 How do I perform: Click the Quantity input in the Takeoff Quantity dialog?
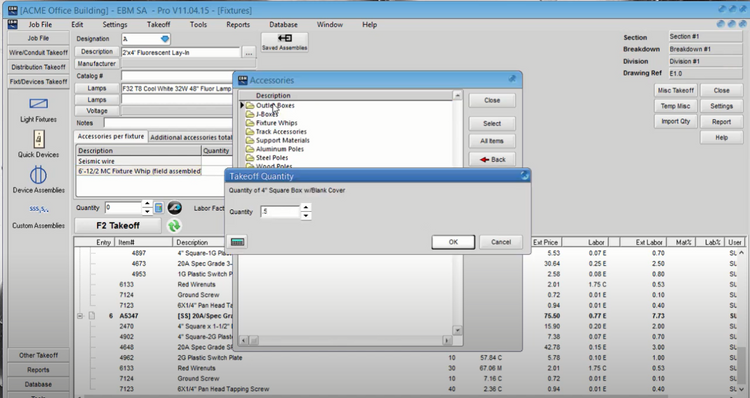(x=280, y=211)
